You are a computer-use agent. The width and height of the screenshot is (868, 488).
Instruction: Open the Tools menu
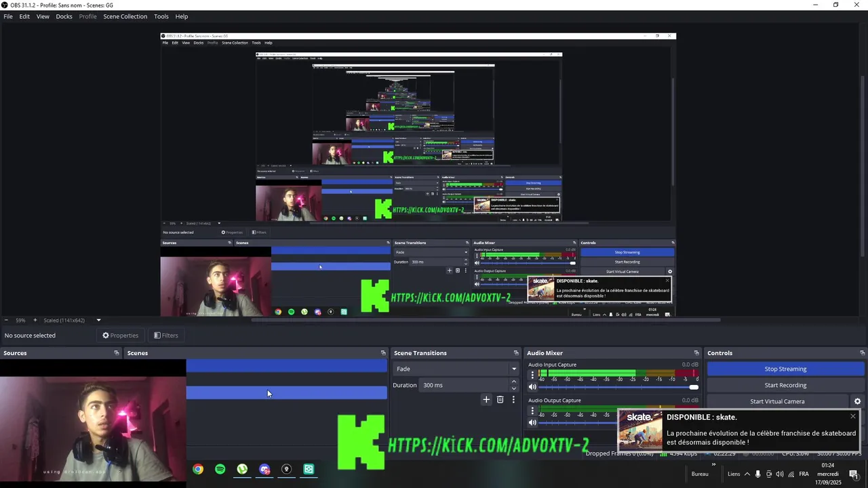point(161,16)
